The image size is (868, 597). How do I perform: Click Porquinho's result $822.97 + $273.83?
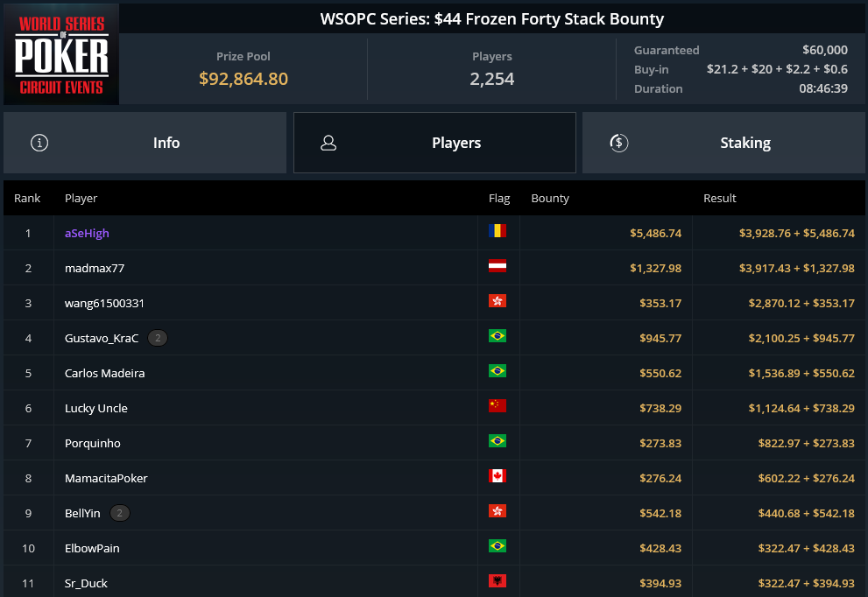point(807,443)
